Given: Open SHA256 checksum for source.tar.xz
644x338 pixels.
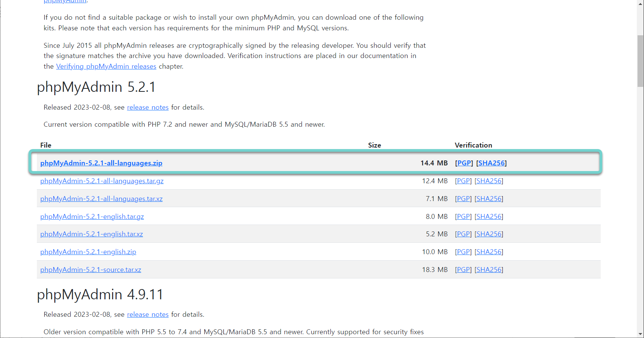Looking at the screenshot, I should [x=489, y=270].
